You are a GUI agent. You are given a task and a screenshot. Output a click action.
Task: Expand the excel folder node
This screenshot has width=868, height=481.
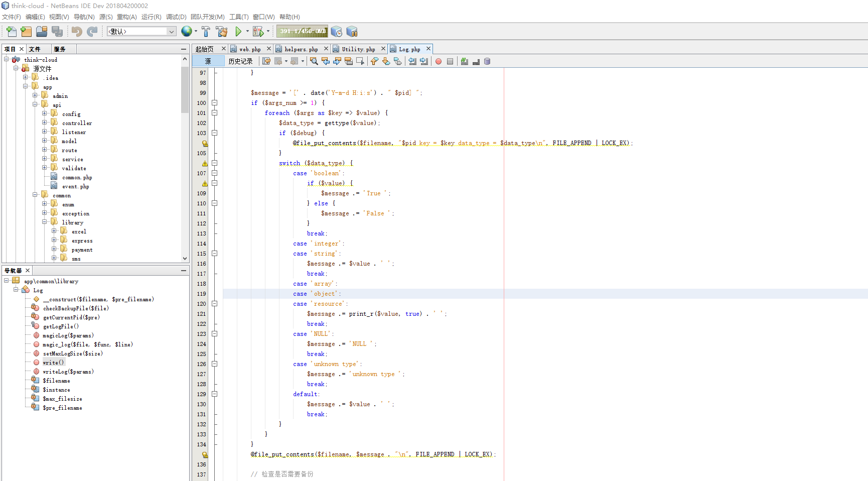(54, 231)
